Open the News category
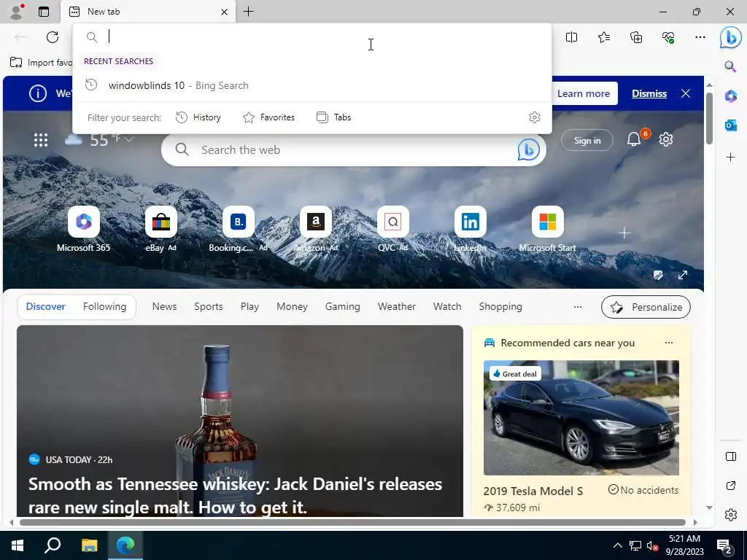This screenshot has height=560, width=747. click(164, 306)
